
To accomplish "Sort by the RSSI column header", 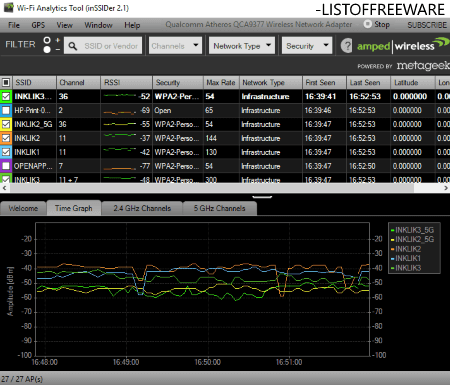I will (127, 82).
